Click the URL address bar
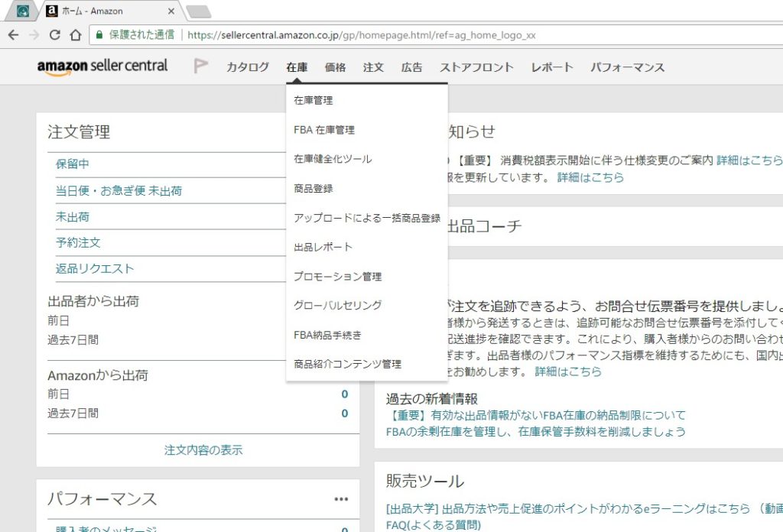This screenshot has height=532, width=783. (x=434, y=35)
